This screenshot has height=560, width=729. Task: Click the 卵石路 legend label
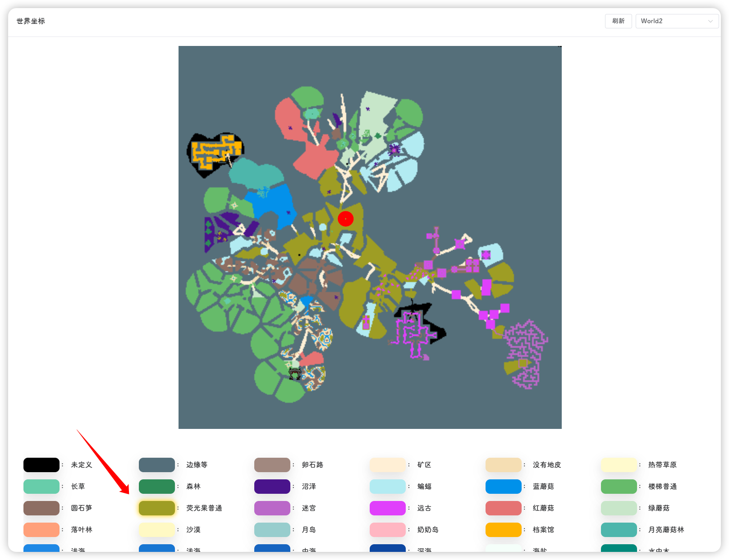point(312,465)
